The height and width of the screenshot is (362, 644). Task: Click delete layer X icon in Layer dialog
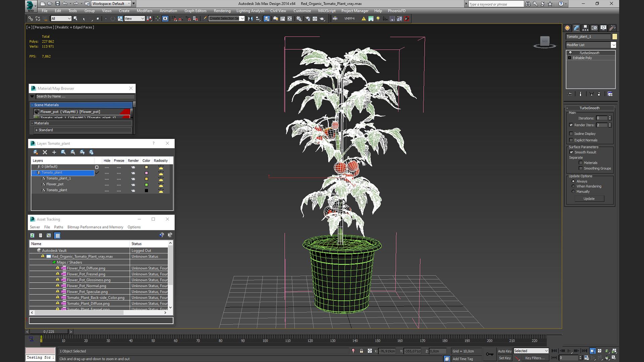tap(45, 152)
